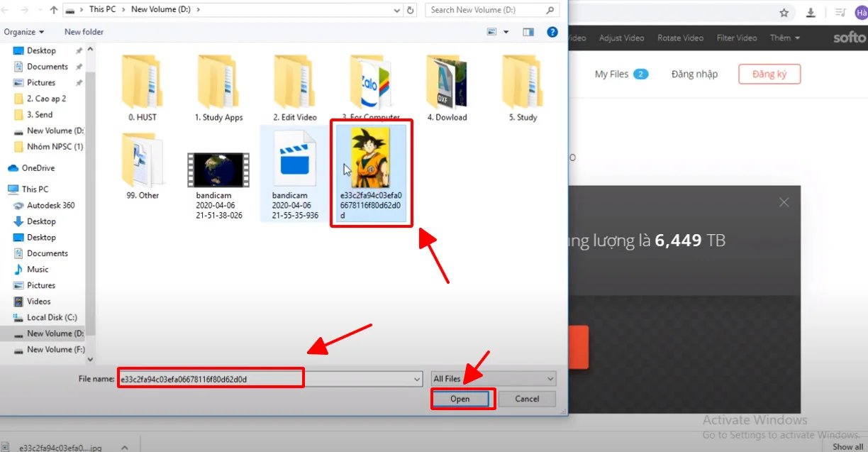The image size is (868, 452).
Task: Open the 1. Study Apps folder
Action: tap(218, 88)
